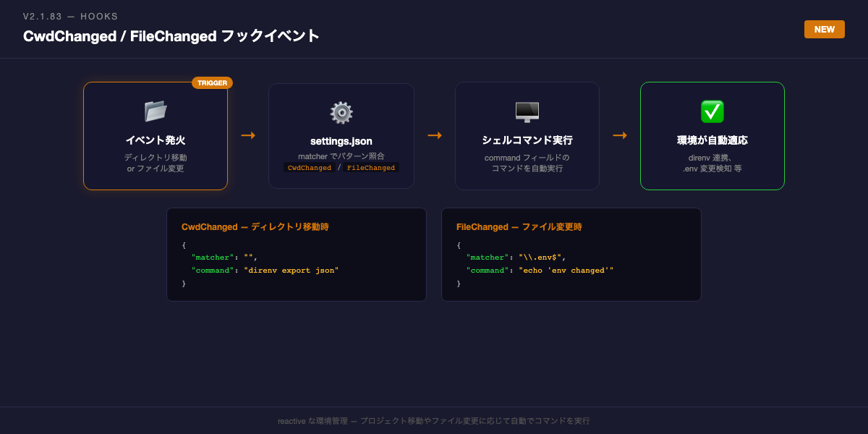Image resolution: width=868 pixels, height=434 pixels.
Task: Open the V2.1.83 — HOOKS section header
Action: [69, 16]
